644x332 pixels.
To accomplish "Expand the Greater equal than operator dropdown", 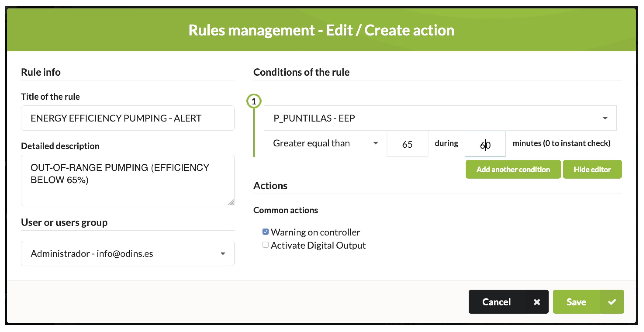I will coord(325,143).
